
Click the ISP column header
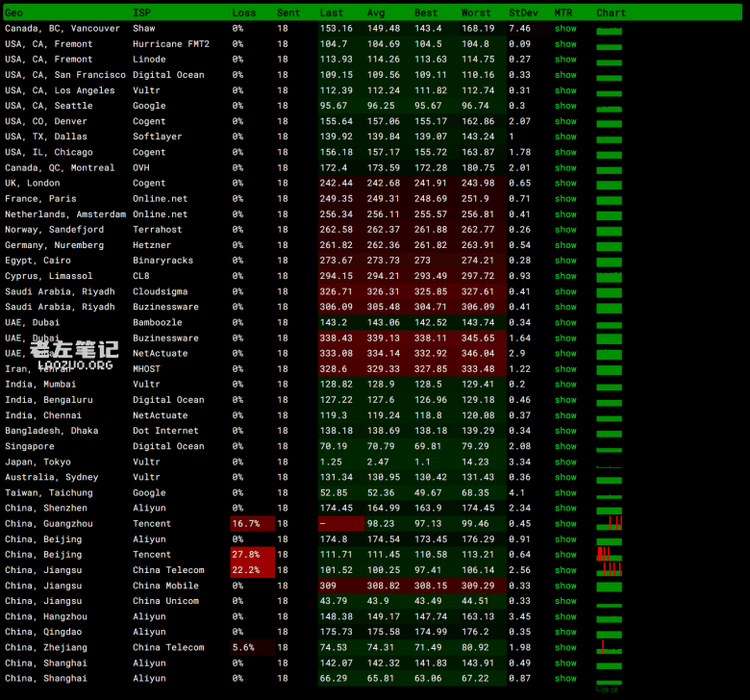pos(141,13)
